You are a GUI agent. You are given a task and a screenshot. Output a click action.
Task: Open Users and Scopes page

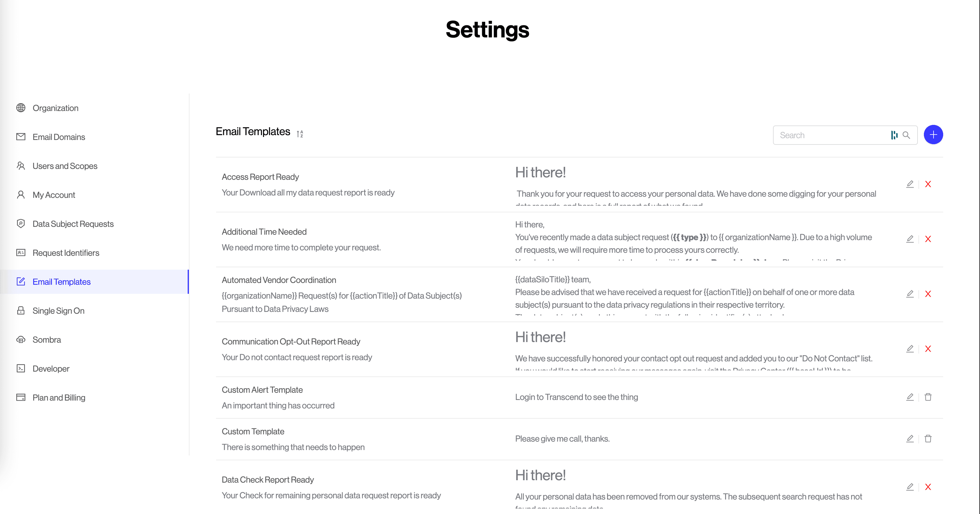pos(65,166)
